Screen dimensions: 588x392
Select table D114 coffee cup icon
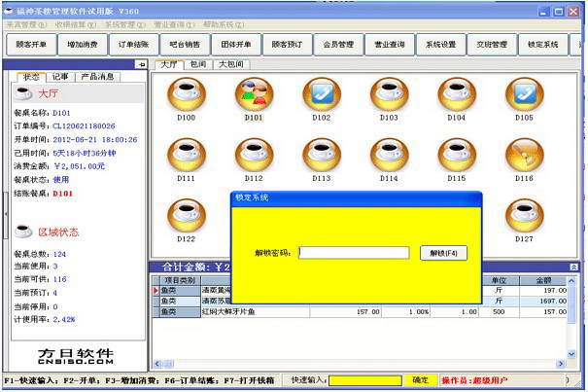(x=389, y=155)
